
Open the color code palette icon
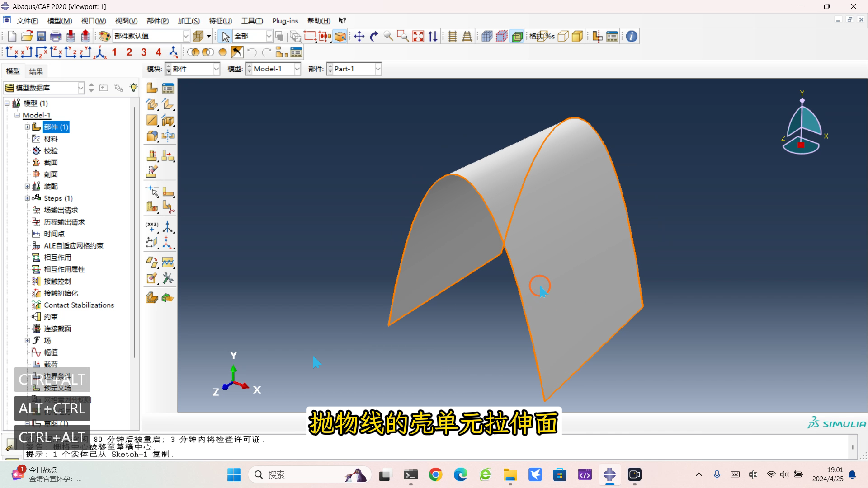click(104, 36)
